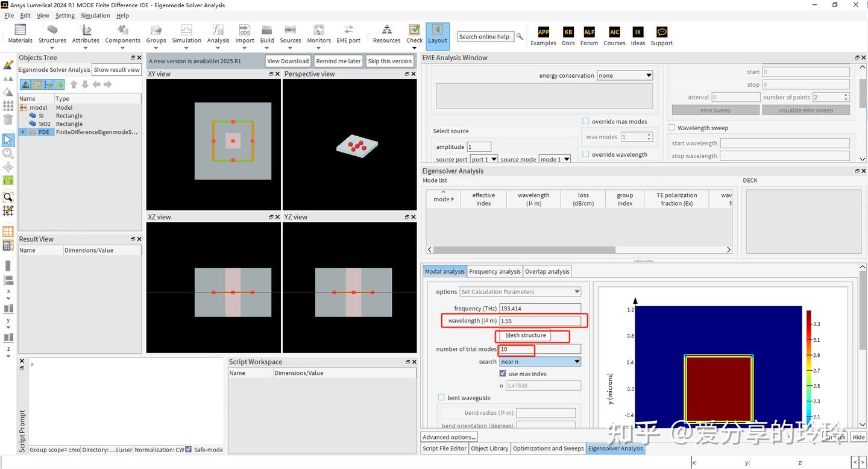Image resolution: width=868 pixels, height=469 pixels.
Task: Click the View Download button
Action: [x=288, y=61]
